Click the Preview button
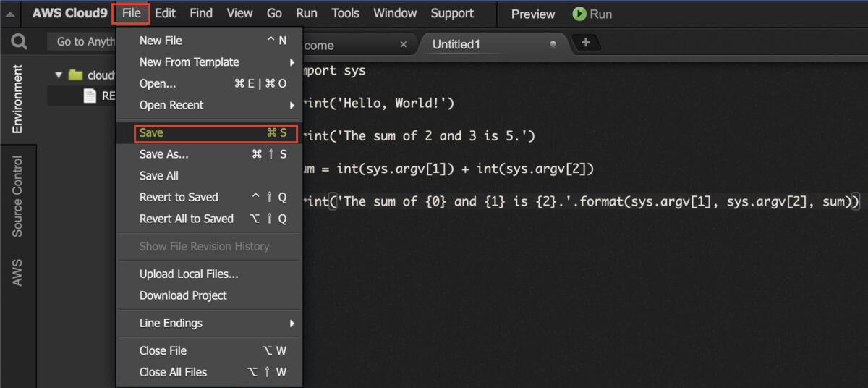 (532, 14)
